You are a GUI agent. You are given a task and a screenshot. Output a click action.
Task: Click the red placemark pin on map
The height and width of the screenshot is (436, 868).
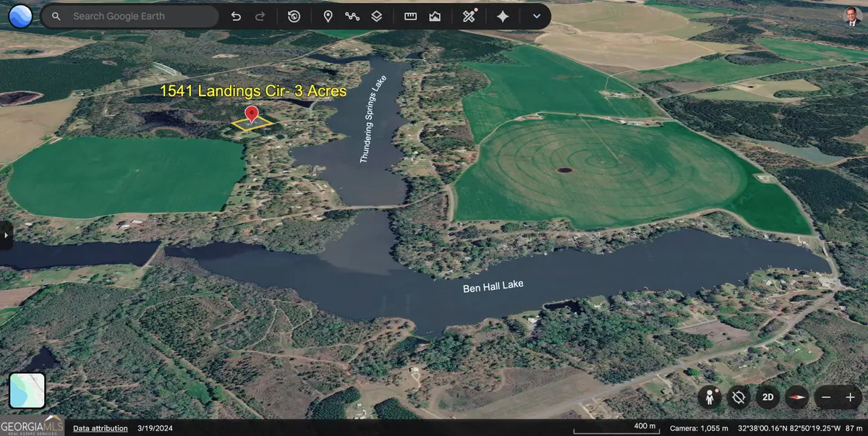[x=252, y=114]
